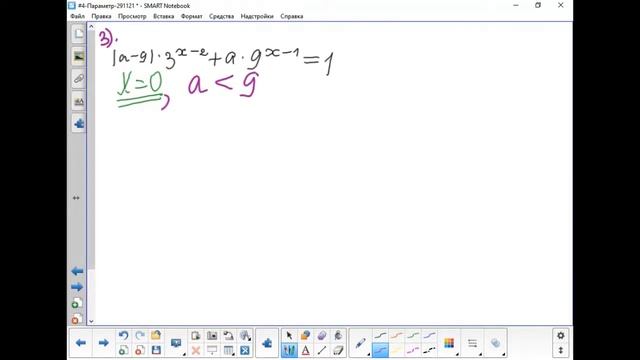
Task: Select the black solid pen style
Action: click(x=380, y=336)
